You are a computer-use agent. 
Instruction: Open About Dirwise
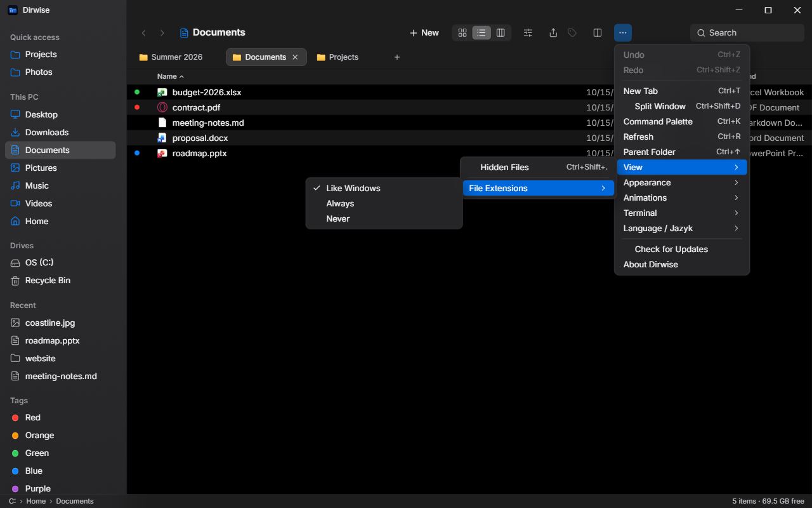(682, 264)
